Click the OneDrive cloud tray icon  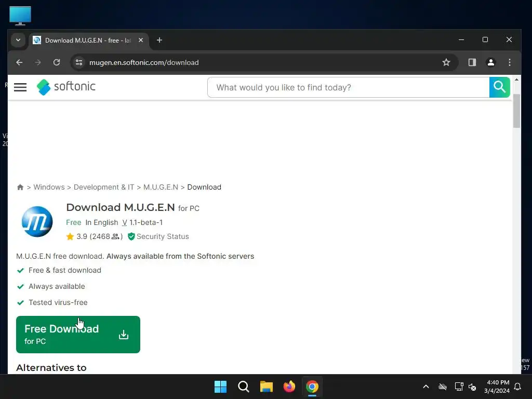[443, 387]
